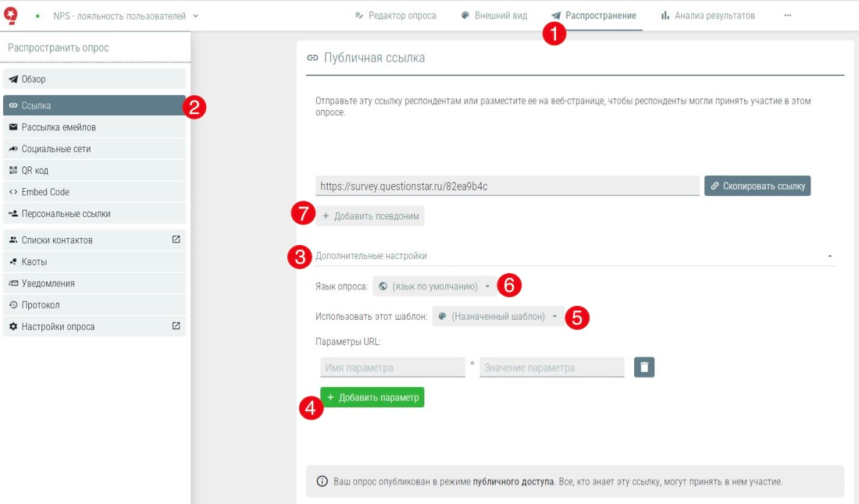
Task: Switch to Анализ результатов tab
Action: pos(708,16)
